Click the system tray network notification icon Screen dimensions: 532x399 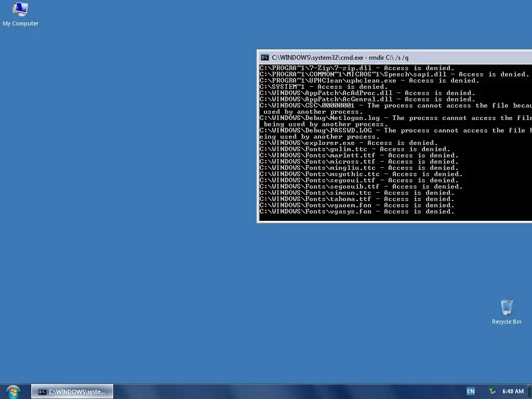click(493, 391)
